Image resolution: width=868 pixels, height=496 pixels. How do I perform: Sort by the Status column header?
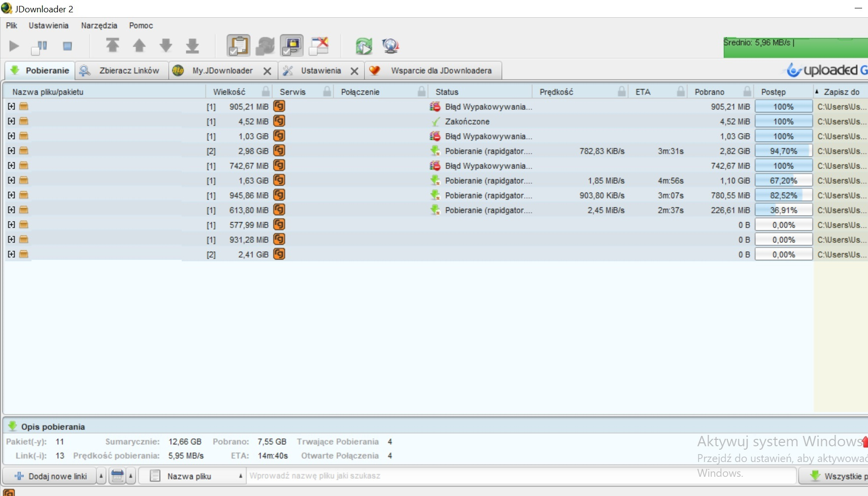(480, 92)
